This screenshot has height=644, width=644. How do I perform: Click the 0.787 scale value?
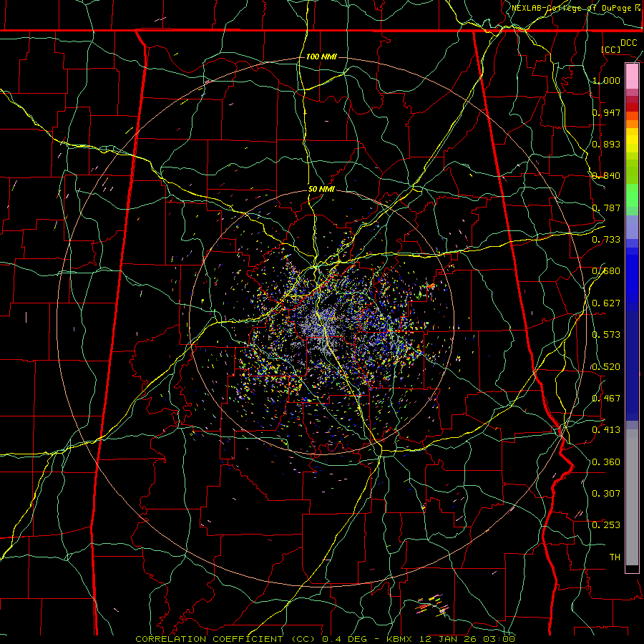606,208
